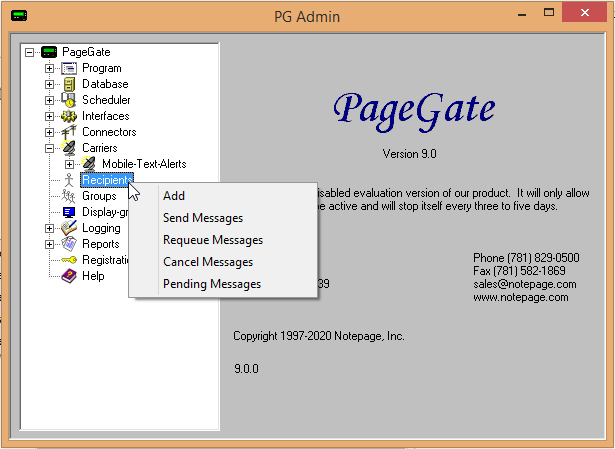Select the Groups tree label
Viewport: 615px width, 449px height.
coord(99,196)
